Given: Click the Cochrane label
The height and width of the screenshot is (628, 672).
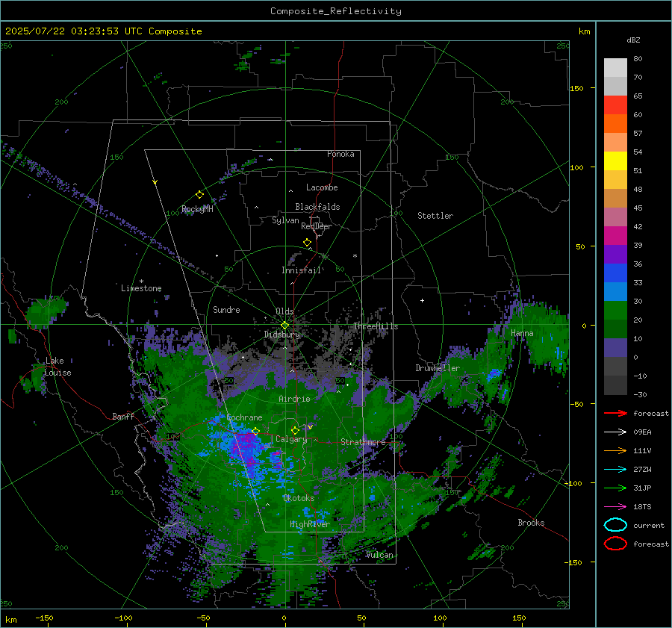Looking at the screenshot, I should [244, 417].
